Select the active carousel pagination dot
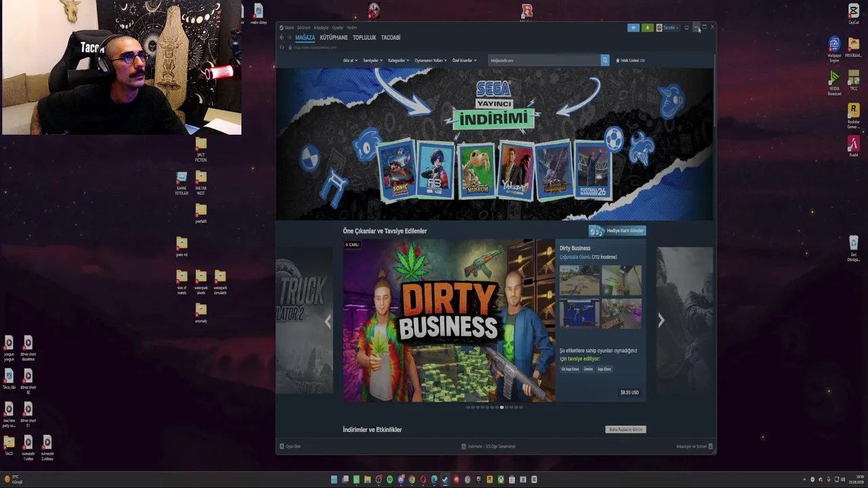 [502, 407]
